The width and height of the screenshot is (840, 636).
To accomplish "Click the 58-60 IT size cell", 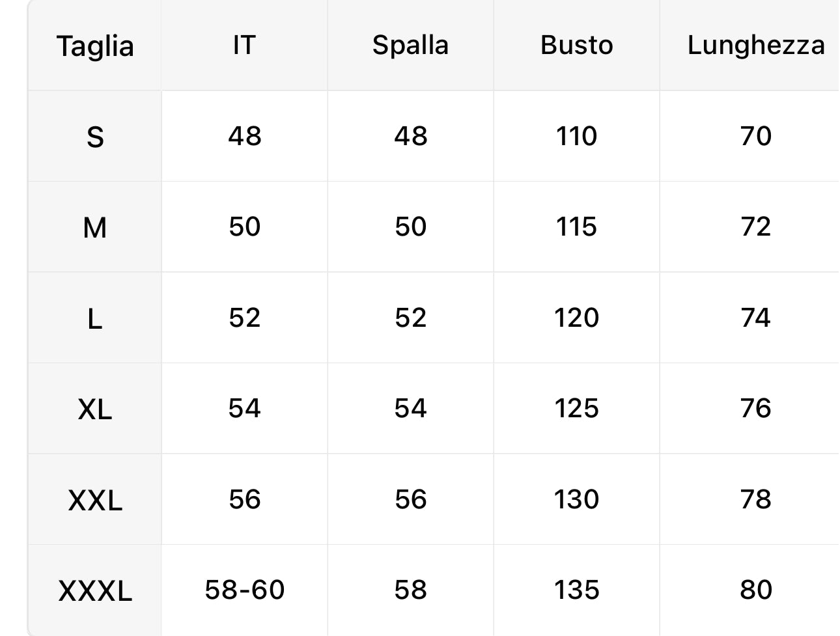I will point(244,590).
